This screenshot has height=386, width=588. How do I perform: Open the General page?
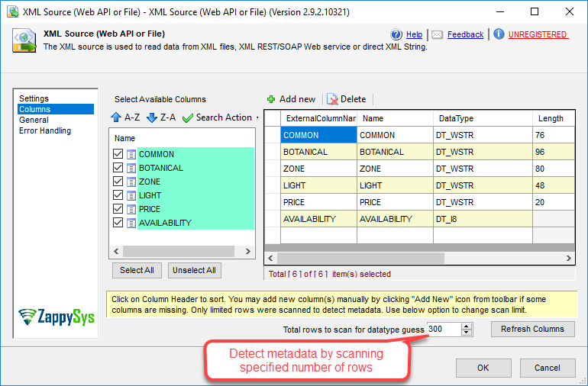(34, 120)
